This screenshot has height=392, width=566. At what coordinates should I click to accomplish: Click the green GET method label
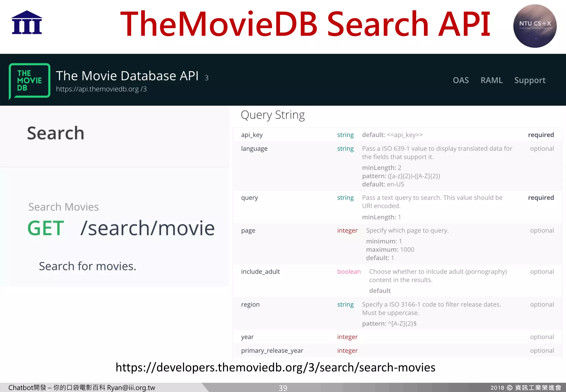click(46, 228)
